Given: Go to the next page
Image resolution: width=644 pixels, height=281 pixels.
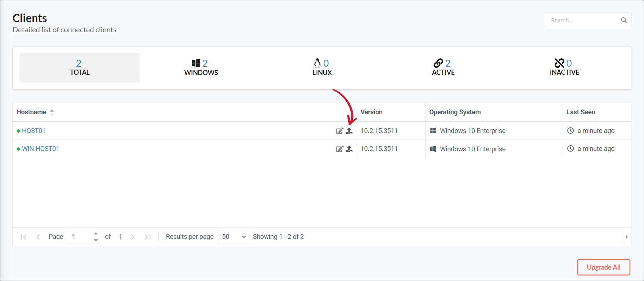Looking at the screenshot, I should 133,237.
